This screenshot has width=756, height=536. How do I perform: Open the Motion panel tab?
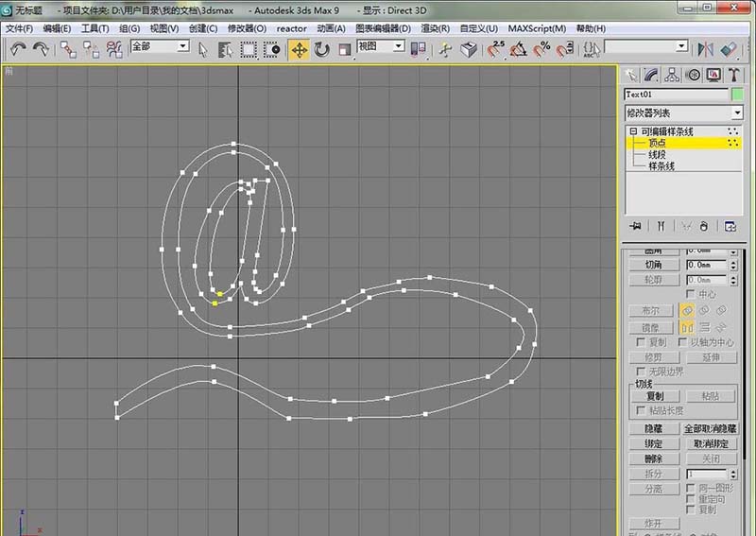click(x=692, y=75)
